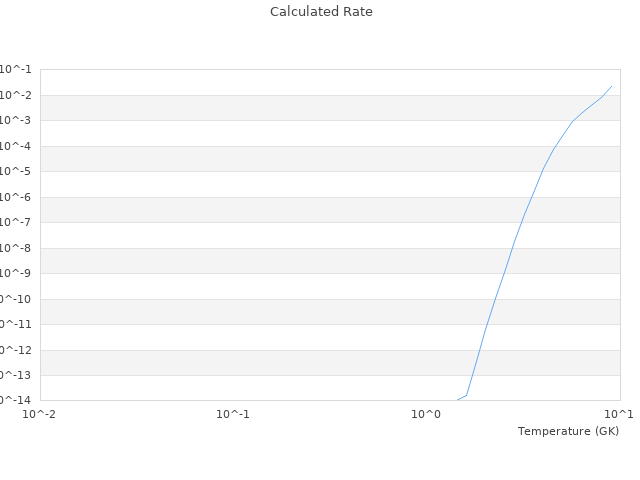
Task: Select the 10^-4 y-axis tick label
Action: pyautogui.click(x=15, y=146)
